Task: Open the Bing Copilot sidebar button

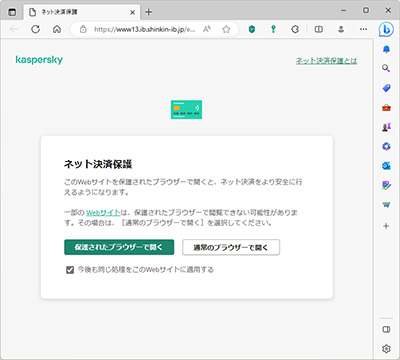Action: [x=386, y=30]
